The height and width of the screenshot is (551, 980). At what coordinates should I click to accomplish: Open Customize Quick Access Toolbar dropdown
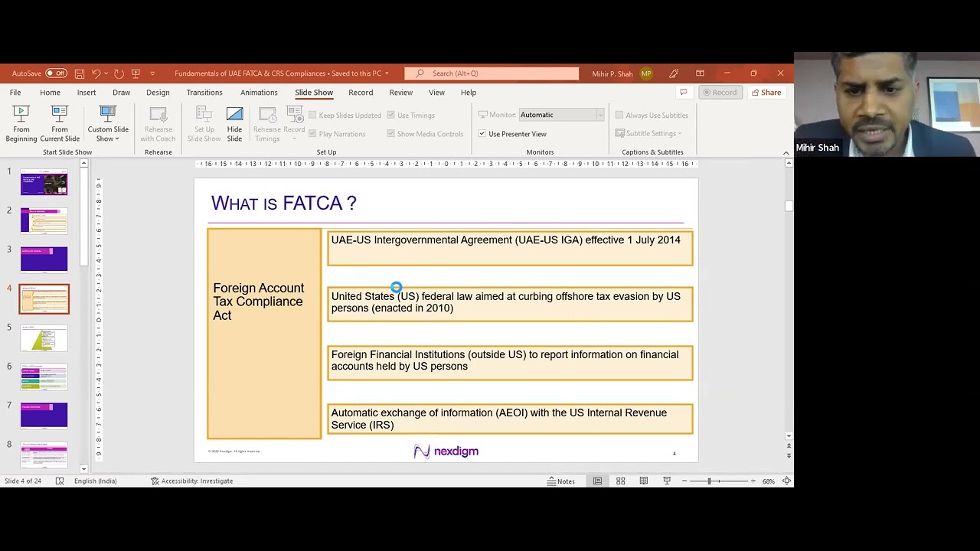(152, 73)
